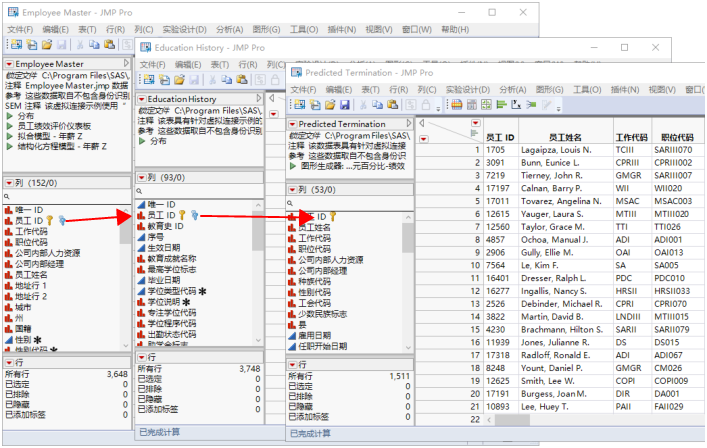Run 图形生成器 script triangle in Predicted Termination

click(293, 166)
